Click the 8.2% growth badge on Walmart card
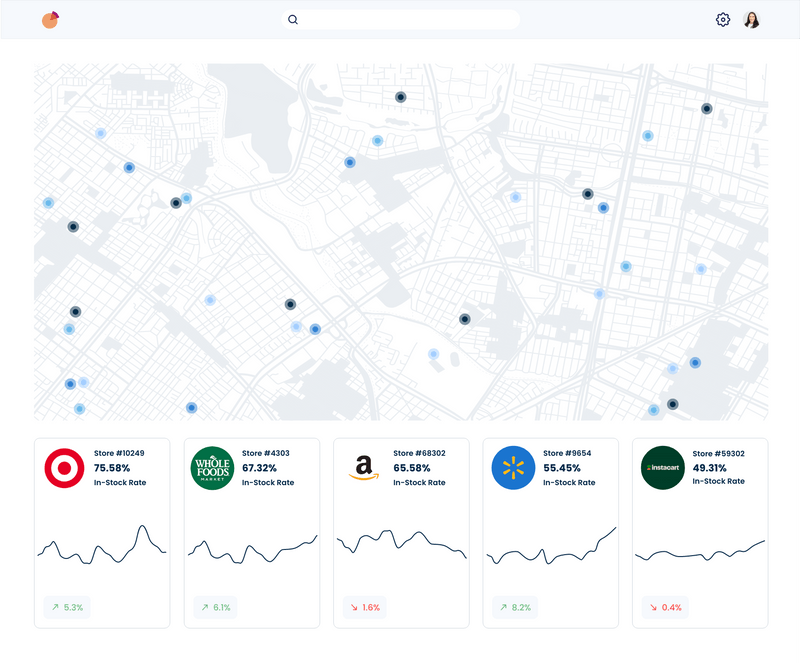Viewport: 800px width, 663px height. point(516,607)
